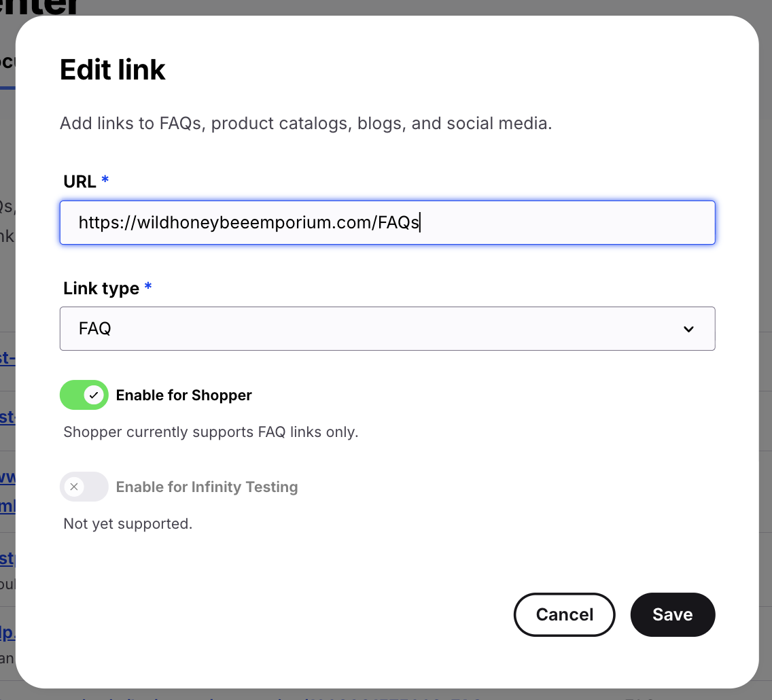Click the URL field label
772x700 pixels.
[80, 181]
